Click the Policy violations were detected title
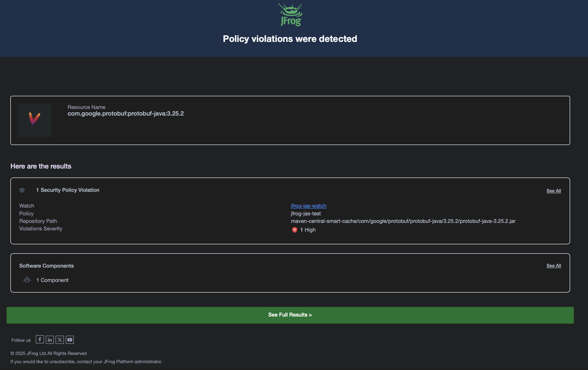Screen dimensions: 588x370 point(290,39)
